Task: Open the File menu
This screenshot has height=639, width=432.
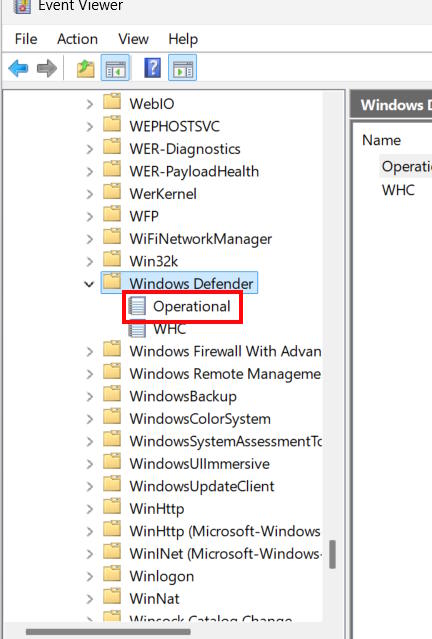Action: click(26, 39)
